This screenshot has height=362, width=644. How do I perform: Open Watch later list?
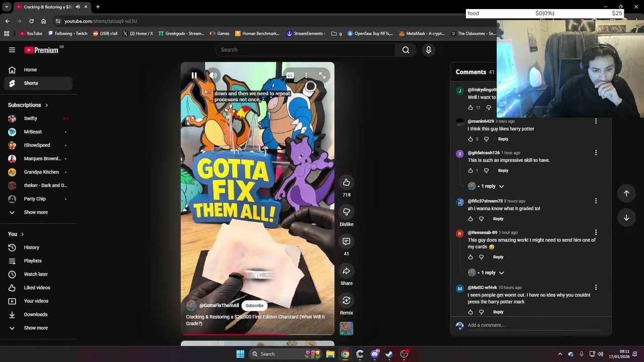point(38,274)
